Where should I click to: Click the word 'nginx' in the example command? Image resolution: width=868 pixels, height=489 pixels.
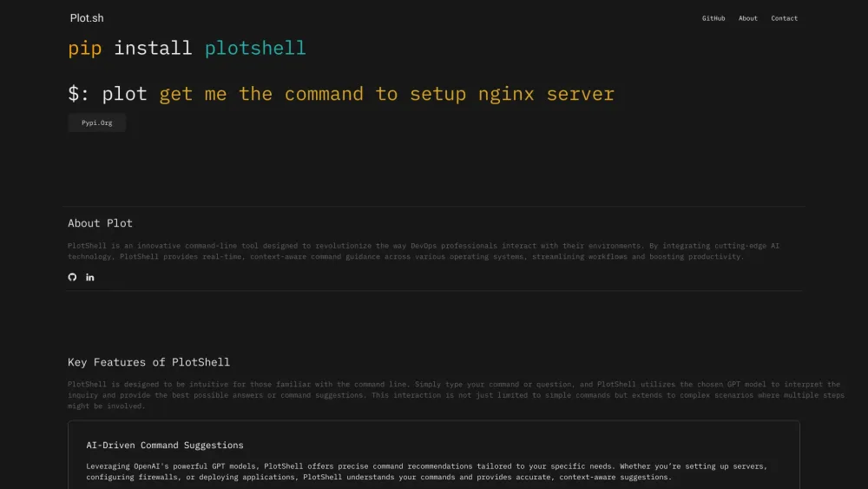(506, 94)
